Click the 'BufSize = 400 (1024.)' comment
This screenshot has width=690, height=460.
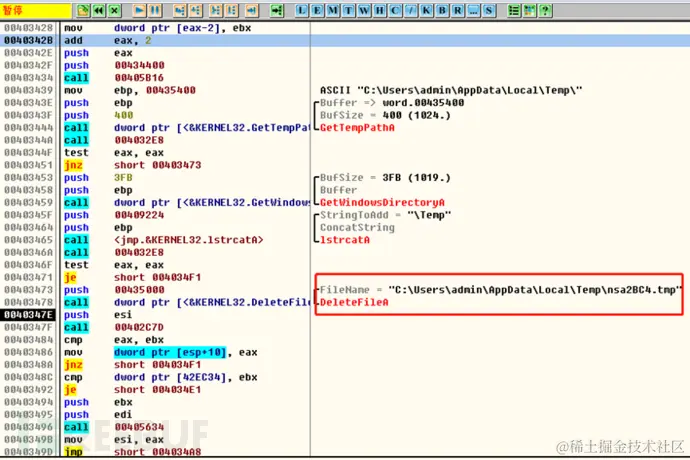click(385, 115)
